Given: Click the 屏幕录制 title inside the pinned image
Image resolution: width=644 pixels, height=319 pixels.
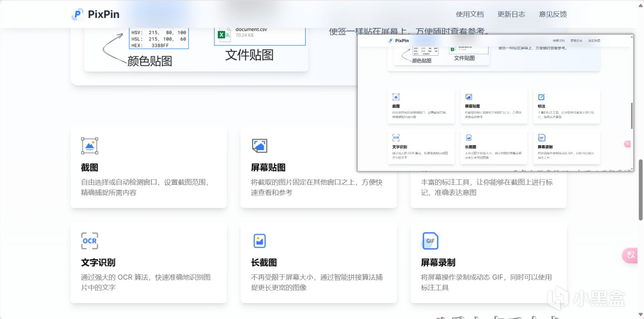Looking at the screenshot, I should coord(545,147).
